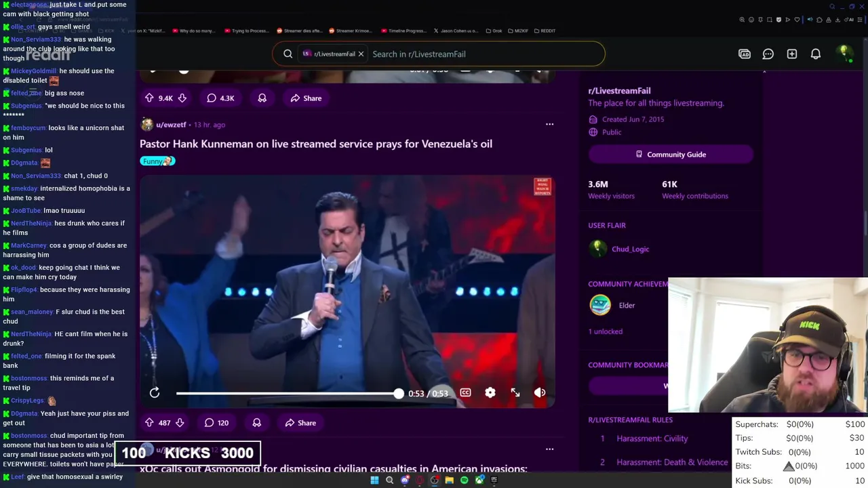Expand the video to fullscreen
868x488 pixels.
(x=515, y=393)
